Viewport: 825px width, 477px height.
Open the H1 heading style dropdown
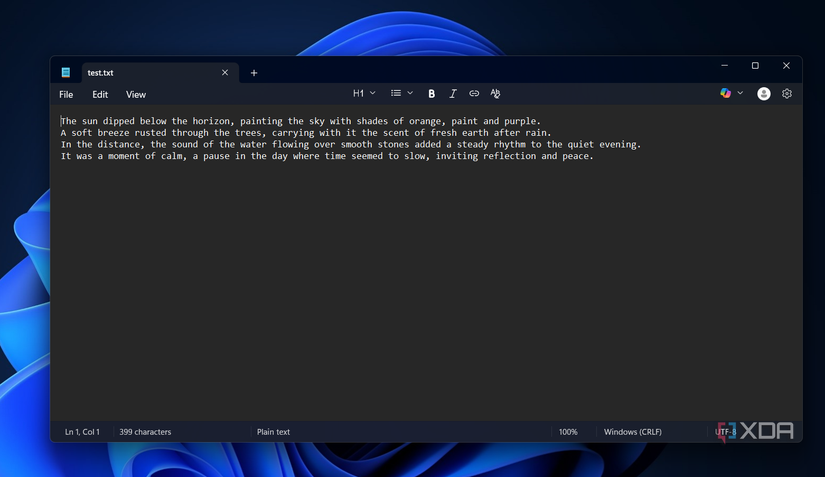pos(364,94)
